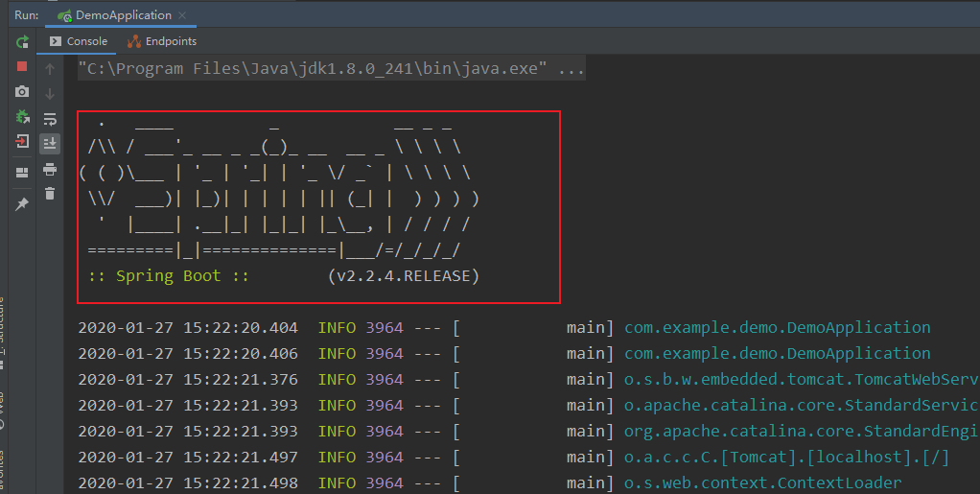Open DemoApplication link in the 15:22:20.404 log line
This screenshot has width=980, height=494.
777,327
